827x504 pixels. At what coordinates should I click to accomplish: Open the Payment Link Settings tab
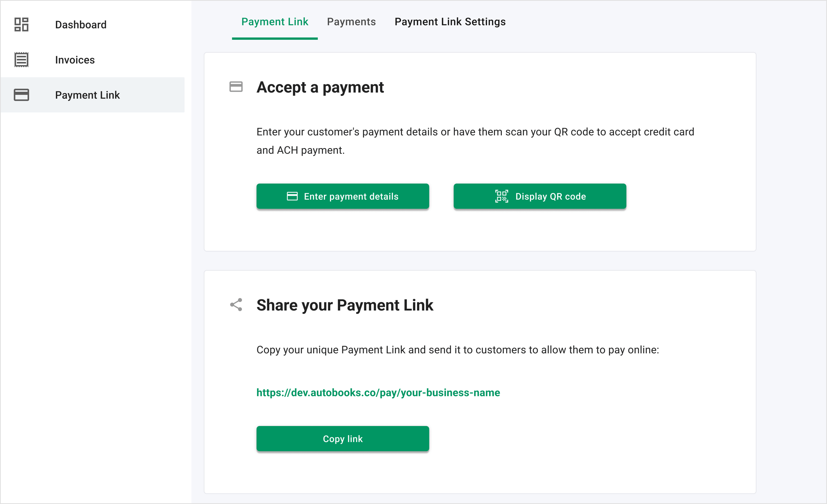click(x=450, y=22)
